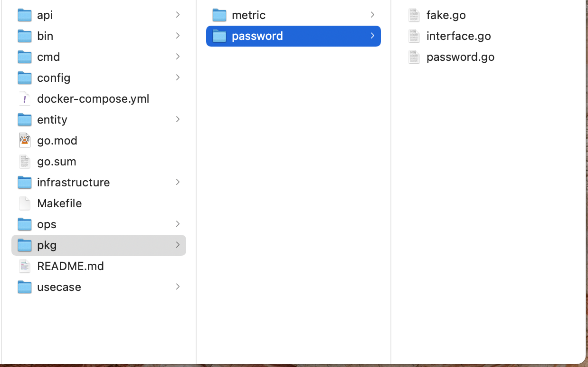Click the README.md file icon

click(25, 266)
